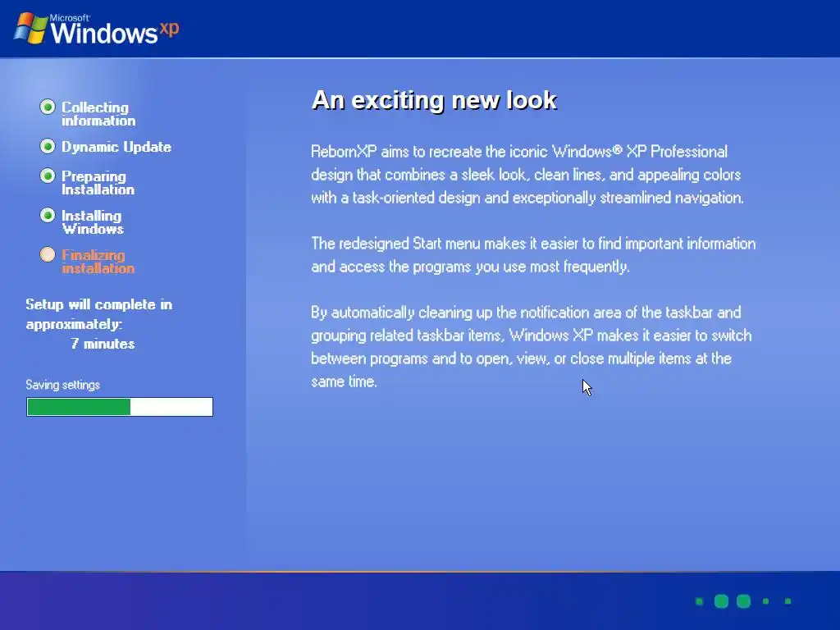Click the 'Saving settings' status text

62,385
